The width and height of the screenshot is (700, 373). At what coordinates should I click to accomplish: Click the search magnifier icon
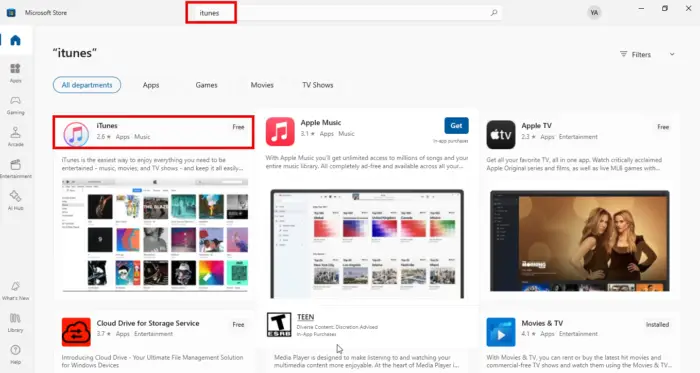pyautogui.click(x=494, y=13)
